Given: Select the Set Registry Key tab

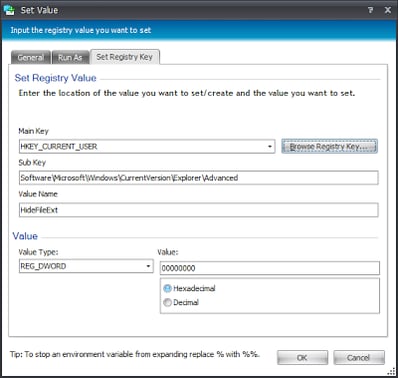Looking at the screenshot, I should (x=125, y=57).
